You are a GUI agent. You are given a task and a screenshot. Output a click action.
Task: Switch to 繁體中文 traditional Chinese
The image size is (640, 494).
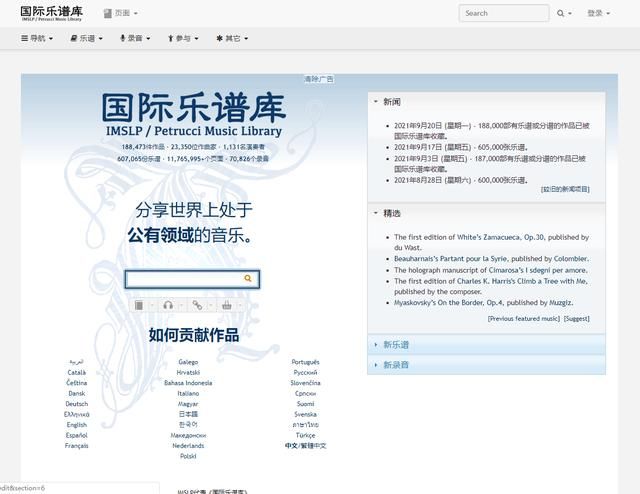tap(313, 446)
